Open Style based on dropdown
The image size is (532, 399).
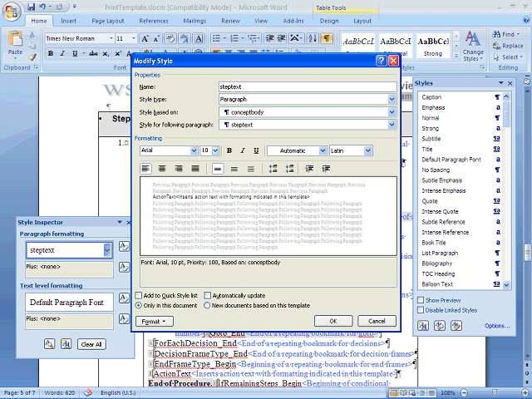click(x=392, y=112)
